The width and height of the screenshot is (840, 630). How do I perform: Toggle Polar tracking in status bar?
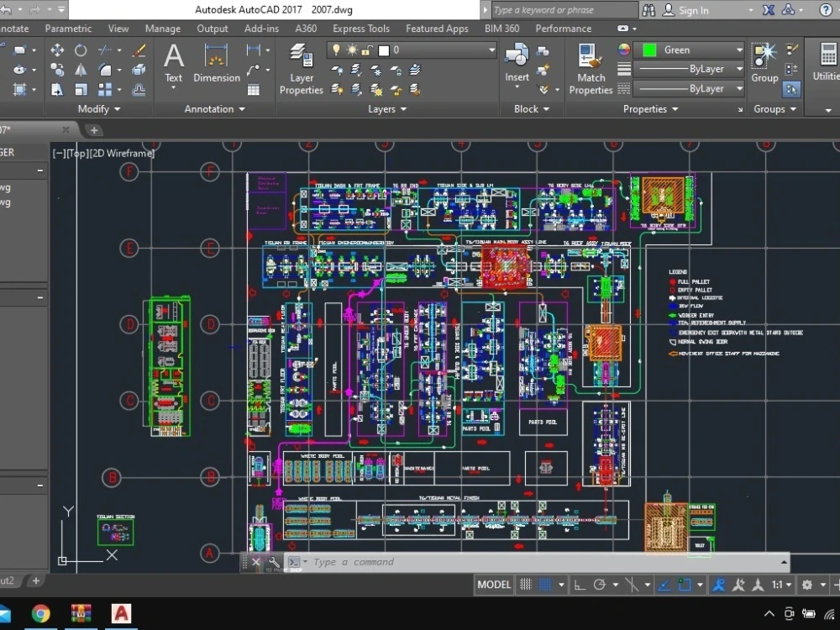click(x=600, y=585)
